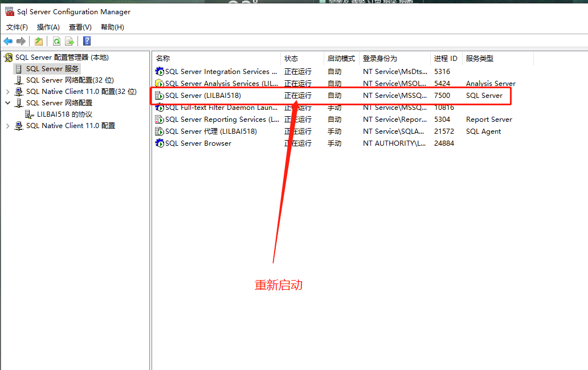Click the Export list toolbar icon
Viewport: 588px width, 370px height.
pyautogui.click(x=70, y=41)
